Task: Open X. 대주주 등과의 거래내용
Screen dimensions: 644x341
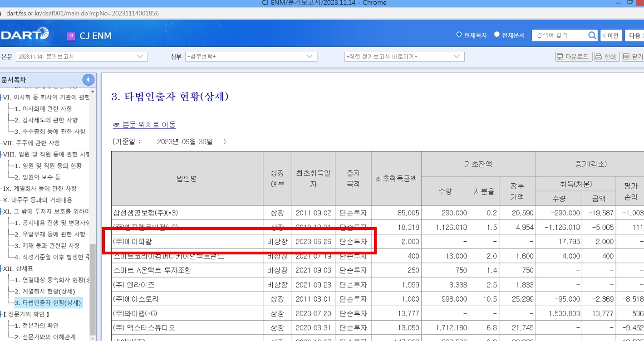Action: click(38, 200)
